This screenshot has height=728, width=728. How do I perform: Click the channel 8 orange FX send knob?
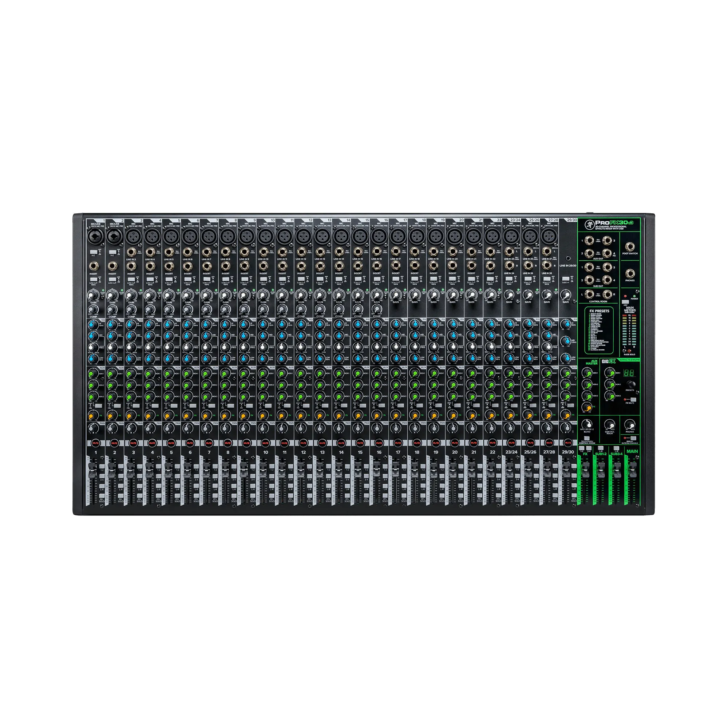pyautogui.click(x=225, y=415)
